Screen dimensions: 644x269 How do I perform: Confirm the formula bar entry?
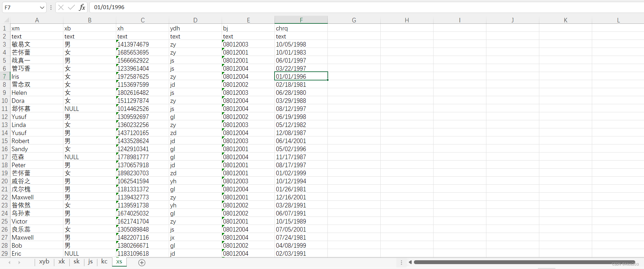[71, 7]
